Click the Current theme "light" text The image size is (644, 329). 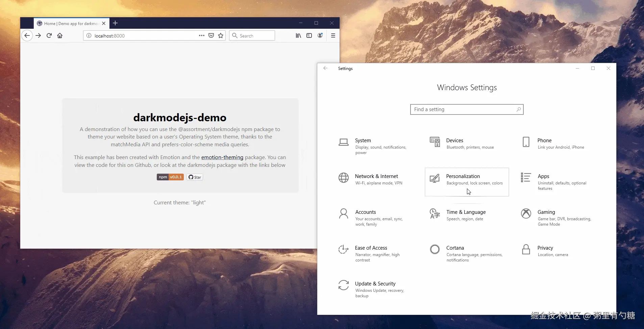click(180, 203)
